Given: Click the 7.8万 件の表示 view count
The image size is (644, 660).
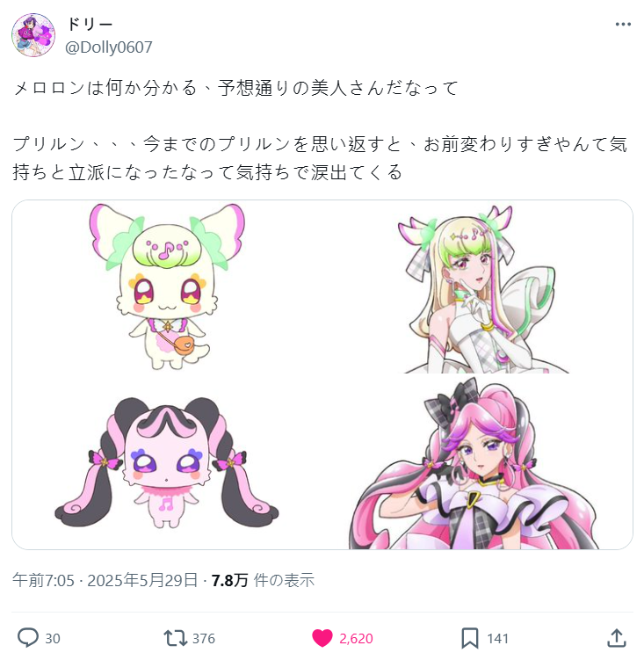Looking at the screenshot, I should (x=263, y=580).
